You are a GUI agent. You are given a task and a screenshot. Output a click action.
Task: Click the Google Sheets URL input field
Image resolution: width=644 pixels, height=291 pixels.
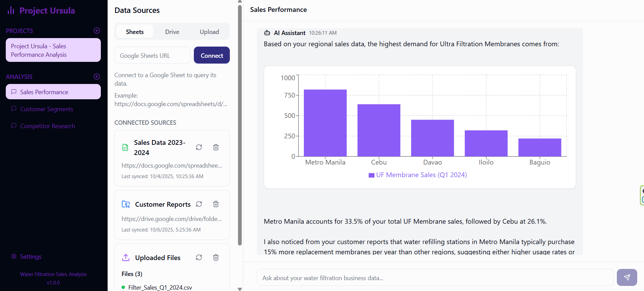[x=152, y=55]
